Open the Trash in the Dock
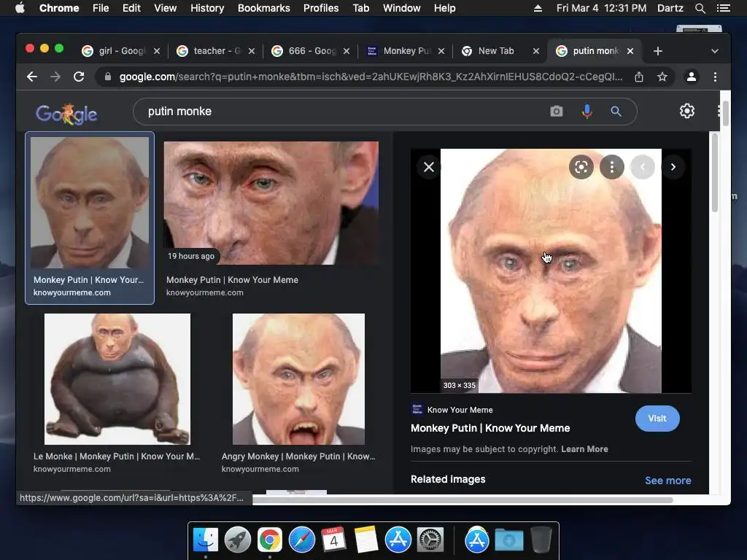 [x=541, y=540]
